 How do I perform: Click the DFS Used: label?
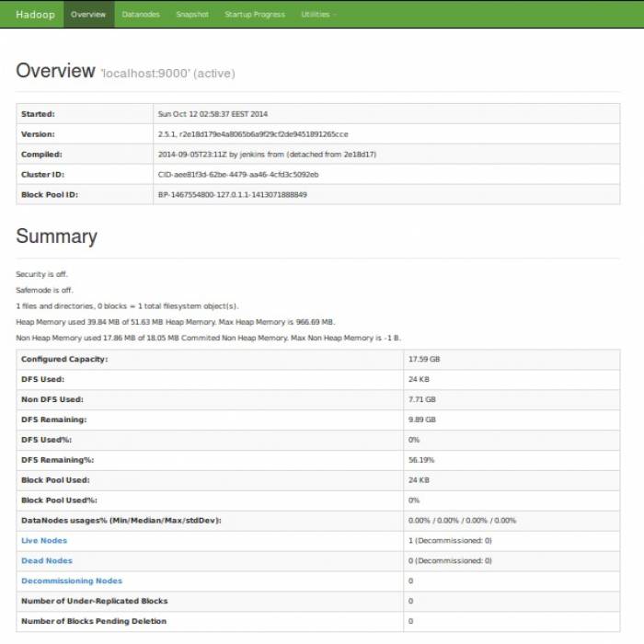(x=42, y=379)
